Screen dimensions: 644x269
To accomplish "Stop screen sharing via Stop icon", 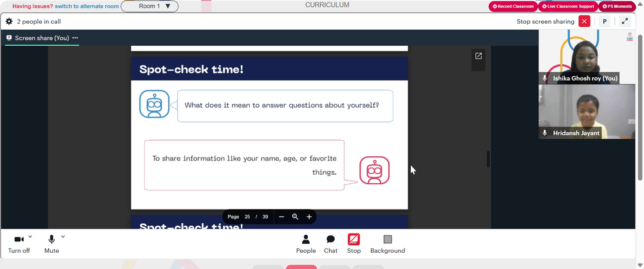I will click(x=354, y=244).
